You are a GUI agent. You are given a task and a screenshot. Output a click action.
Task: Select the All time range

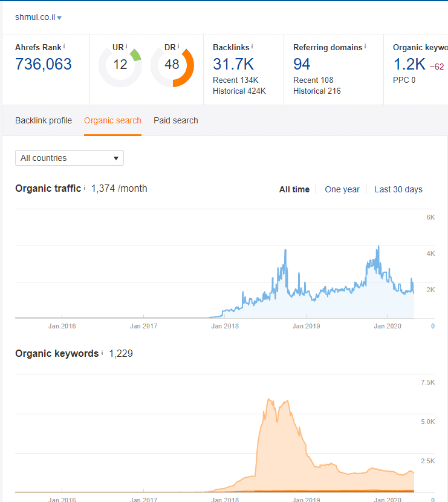click(x=294, y=189)
